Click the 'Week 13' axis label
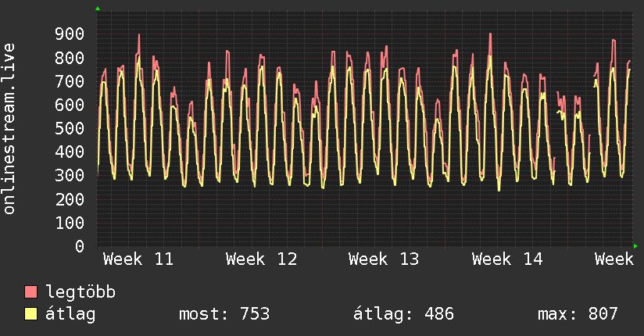 coord(384,259)
